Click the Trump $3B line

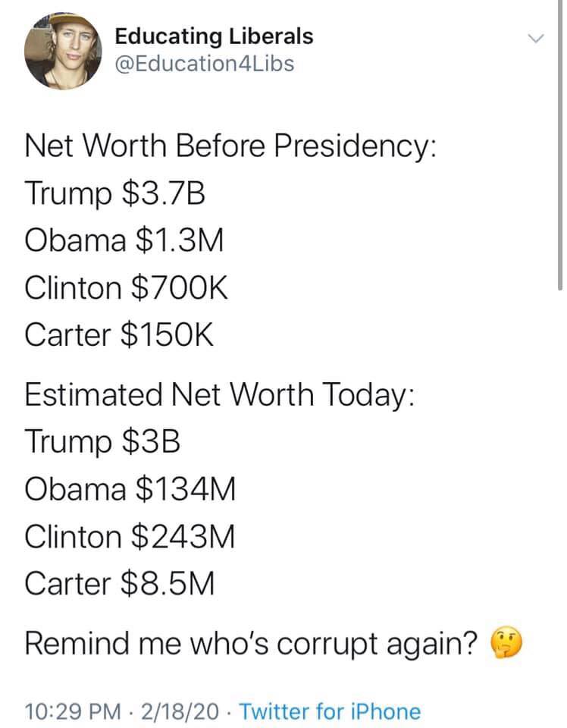102,442
